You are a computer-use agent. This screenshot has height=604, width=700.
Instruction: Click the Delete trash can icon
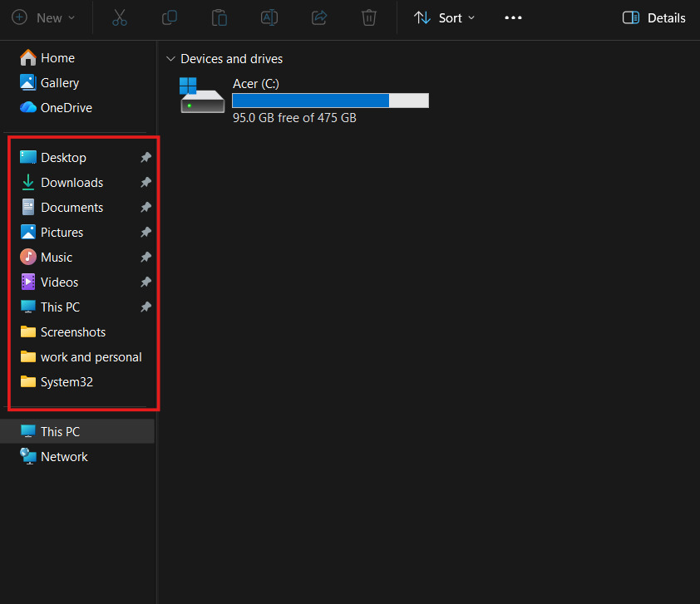point(369,17)
